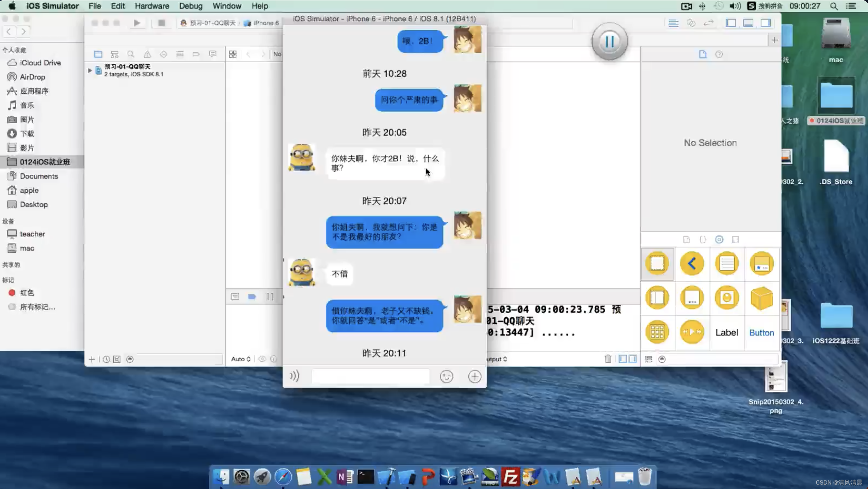Open the Quick Help inspector icon
Screen dimensions: 868x489
click(x=719, y=54)
